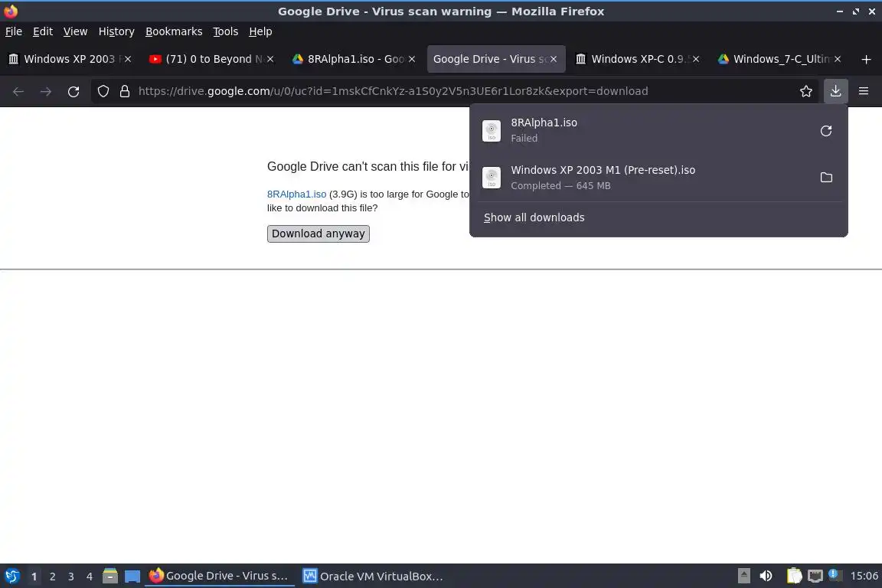Open the Edit menu
882x588 pixels.
click(x=43, y=31)
